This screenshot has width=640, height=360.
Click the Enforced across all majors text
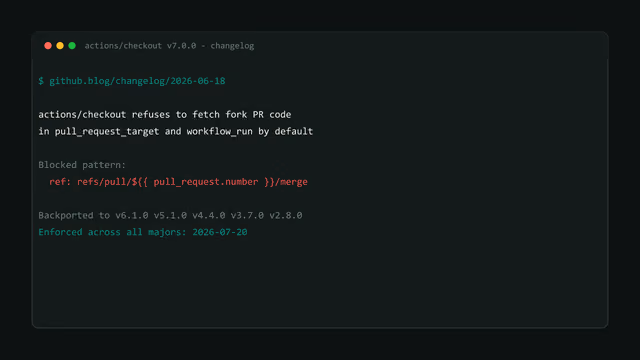point(112,232)
